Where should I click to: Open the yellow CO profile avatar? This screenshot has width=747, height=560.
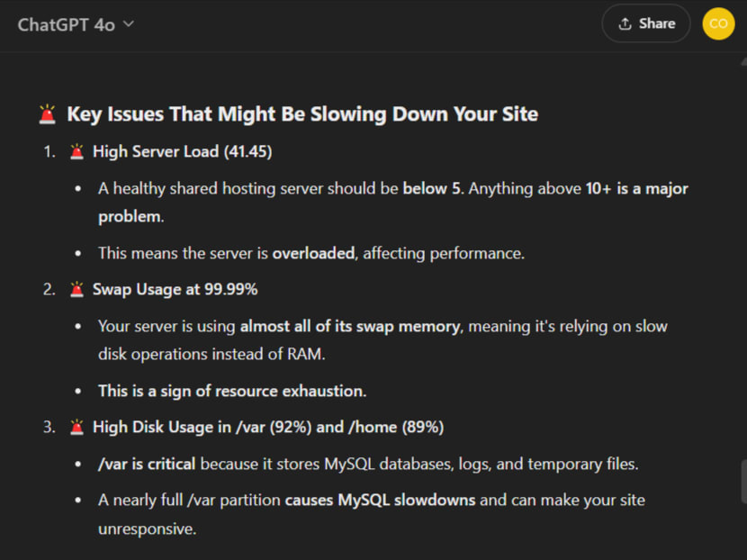[x=718, y=23]
